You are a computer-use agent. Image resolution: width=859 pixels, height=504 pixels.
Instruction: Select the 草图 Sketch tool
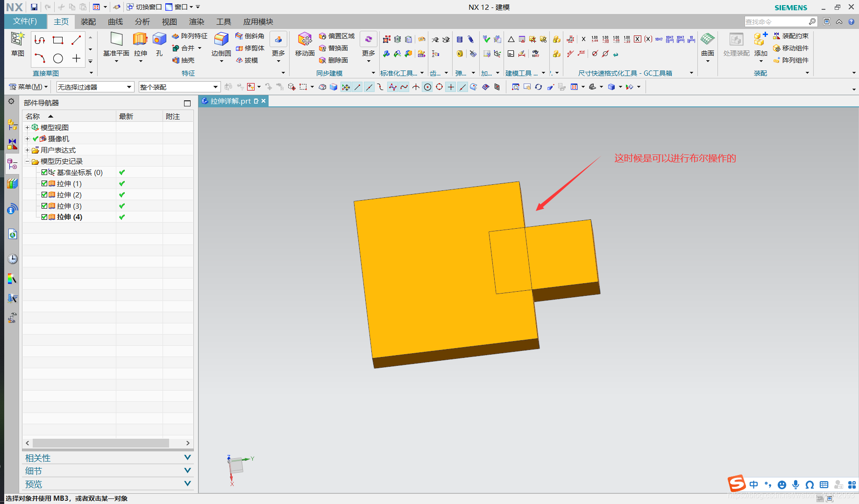17,45
